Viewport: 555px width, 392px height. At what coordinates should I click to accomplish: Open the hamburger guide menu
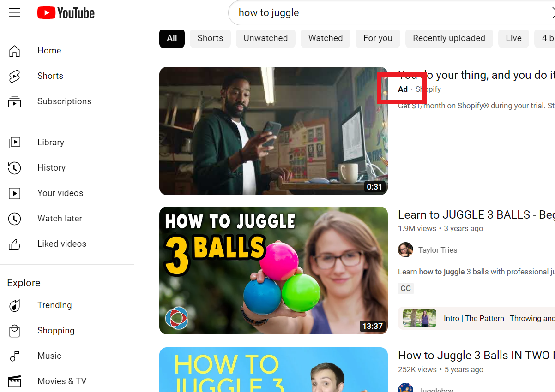tap(15, 13)
